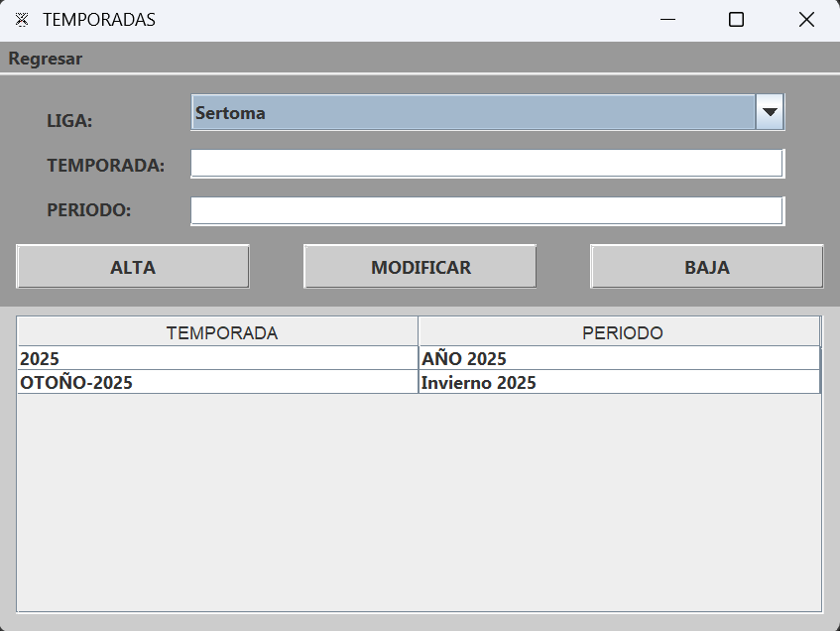Click the LIGA dropdown arrow button
Screen dimensions: 840x631
tap(770, 113)
